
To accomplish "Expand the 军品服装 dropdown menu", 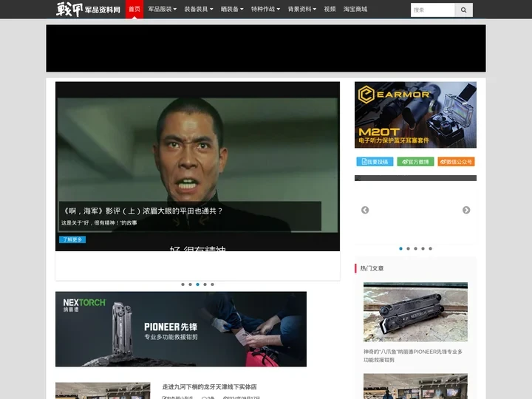I will click(x=162, y=9).
